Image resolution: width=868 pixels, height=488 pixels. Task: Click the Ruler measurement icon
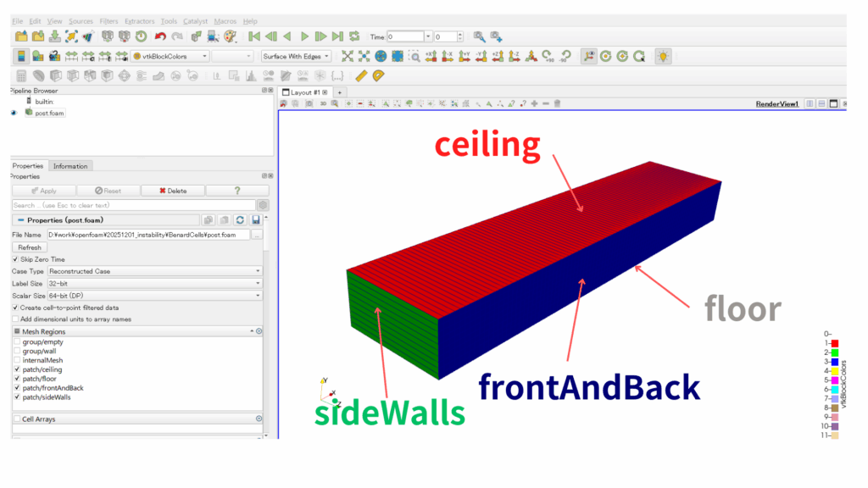click(x=362, y=75)
